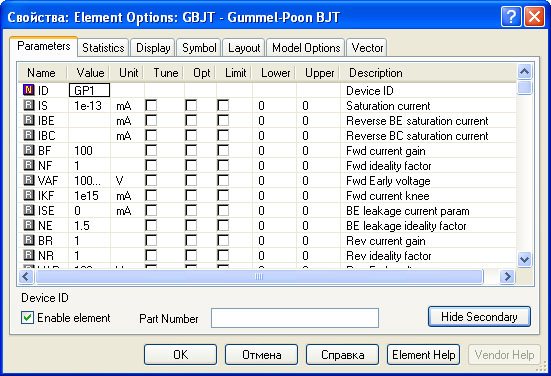Click the ID value field GP1

pos(89,90)
